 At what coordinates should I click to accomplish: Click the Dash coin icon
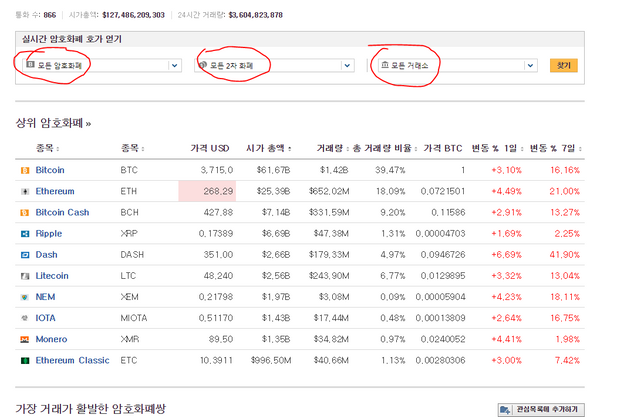tap(25, 255)
